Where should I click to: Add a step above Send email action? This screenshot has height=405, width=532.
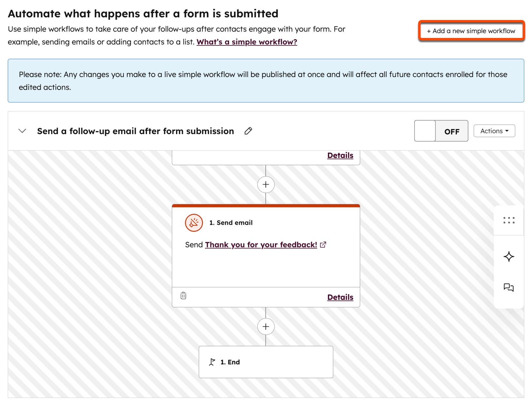(x=266, y=185)
